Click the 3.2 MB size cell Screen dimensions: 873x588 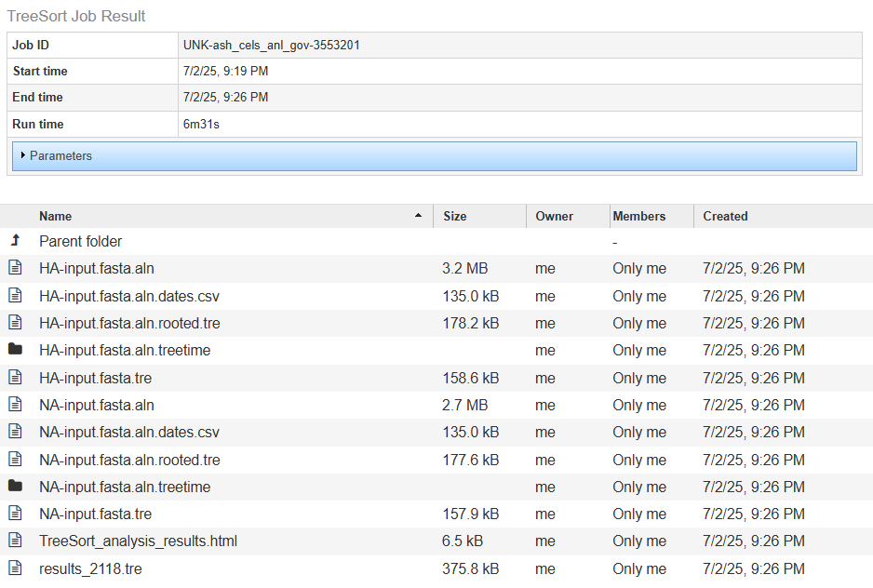pos(465,268)
